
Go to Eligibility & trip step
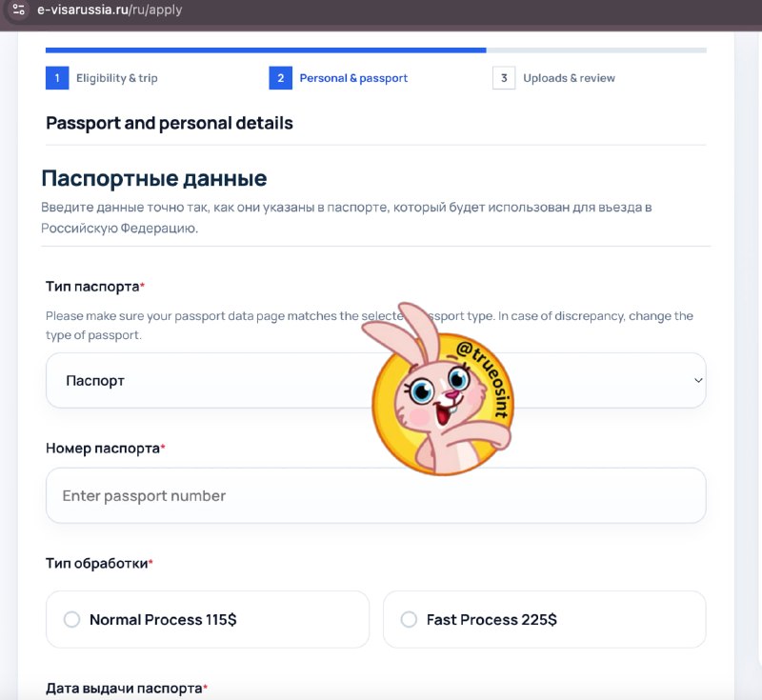pyautogui.click(x=116, y=78)
